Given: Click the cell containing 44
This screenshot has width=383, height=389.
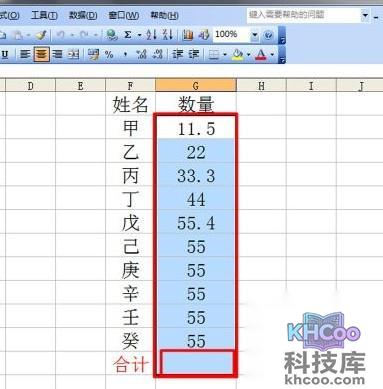Looking at the screenshot, I should 196,199.
